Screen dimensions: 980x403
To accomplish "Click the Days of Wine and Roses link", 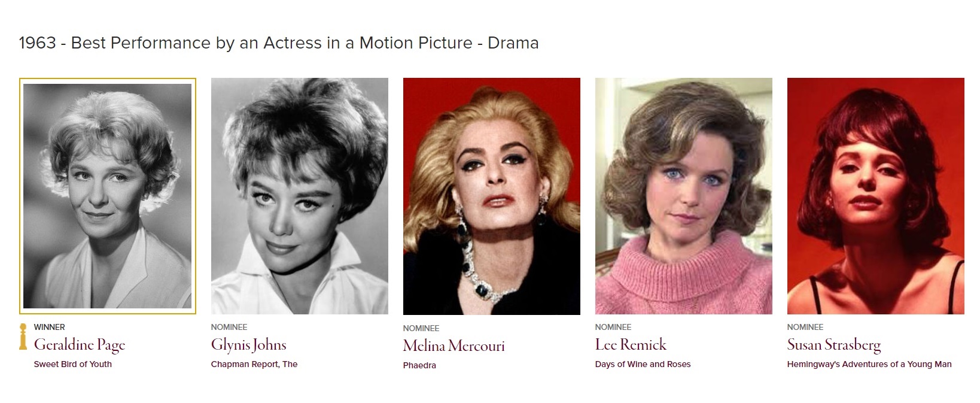I will (643, 364).
